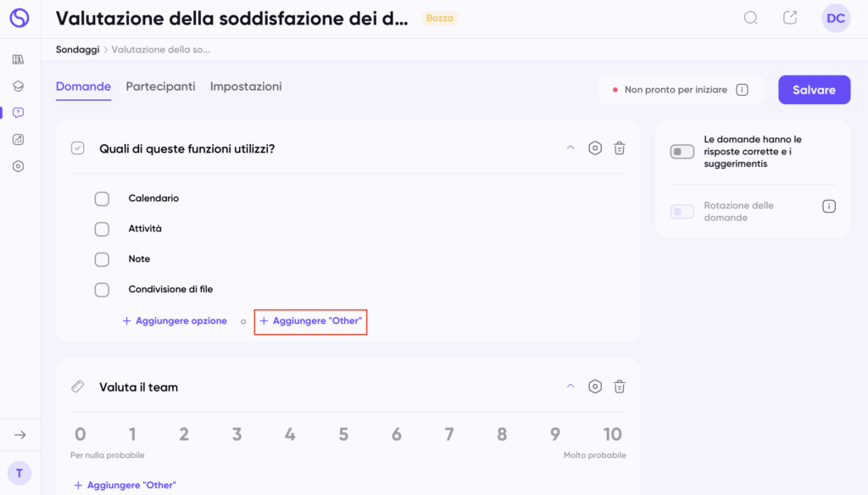Enable correct answers and hints toggle
868x495 pixels.
[x=682, y=152]
